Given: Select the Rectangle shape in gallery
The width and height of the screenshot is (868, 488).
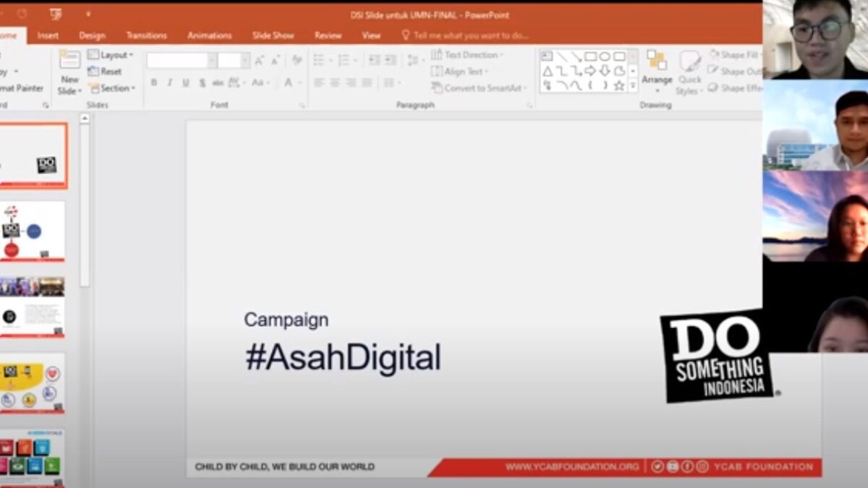Looking at the screenshot, I should pyautogui.click(x=590, y=56).
